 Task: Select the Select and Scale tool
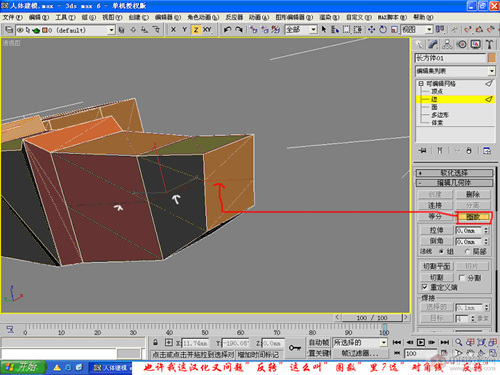394,30
